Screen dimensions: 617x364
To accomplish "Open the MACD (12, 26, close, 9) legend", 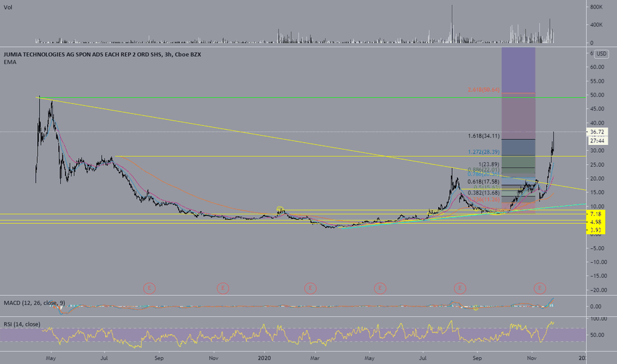I will (34, 302).
